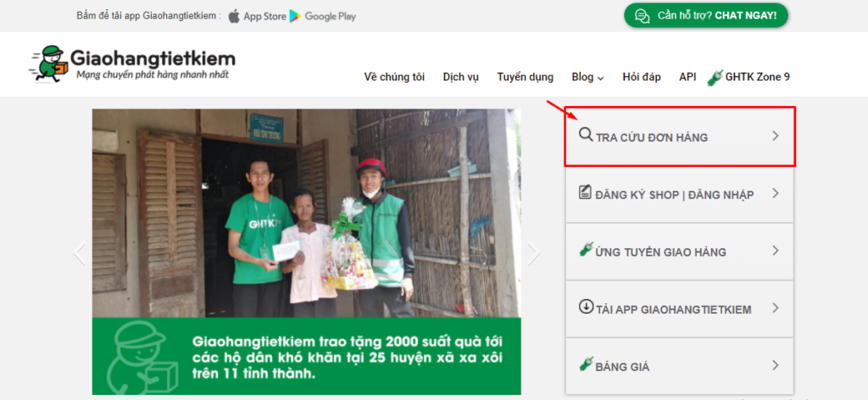Click the rocket icon for Ứng tuyển giao hàng
The height and width of the screenshot is (400, 868).
[587, 250]
